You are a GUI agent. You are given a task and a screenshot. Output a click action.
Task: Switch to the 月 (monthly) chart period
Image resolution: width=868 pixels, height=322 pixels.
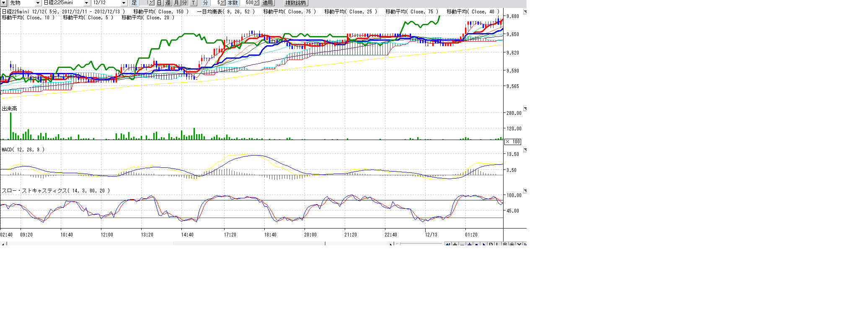(x=176, y=3)
